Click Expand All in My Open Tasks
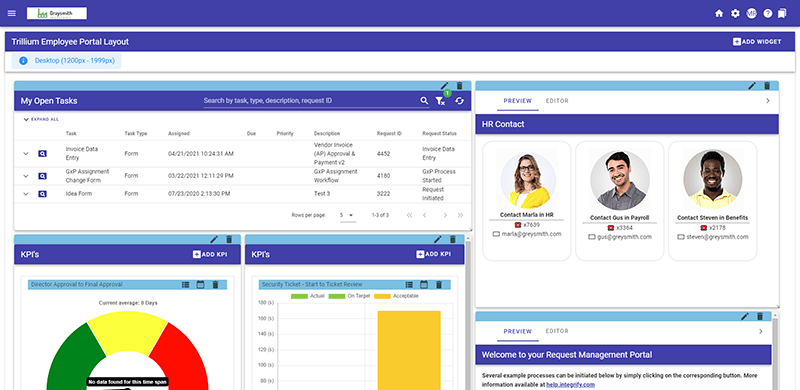Image resolution: width=800 pixels, height=390 pixels. pos(41,119)
